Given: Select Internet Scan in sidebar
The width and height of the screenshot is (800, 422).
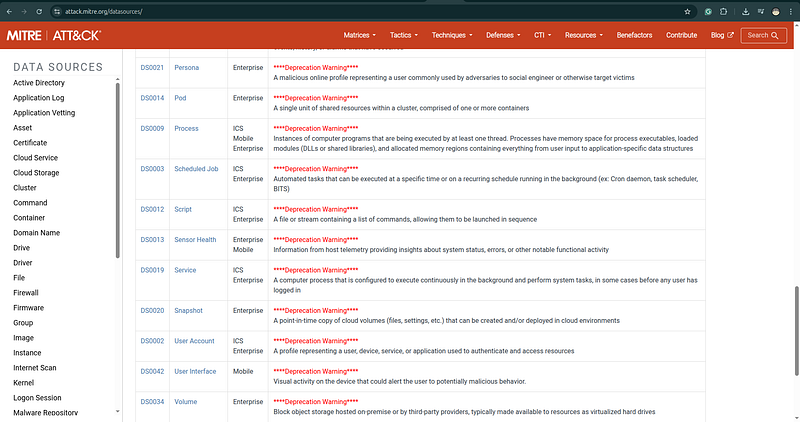Looking at the screenshot, I should point(35,368).
